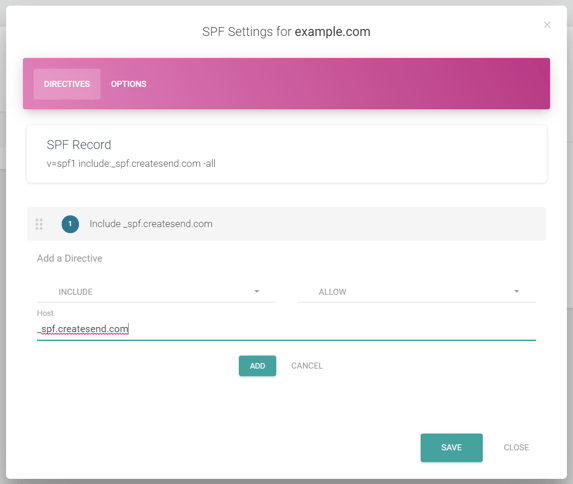This screenshot has width=573, height=484.
Task: Close the SPF Settings dialog with X icon
Action: click(x=547, y=25)
